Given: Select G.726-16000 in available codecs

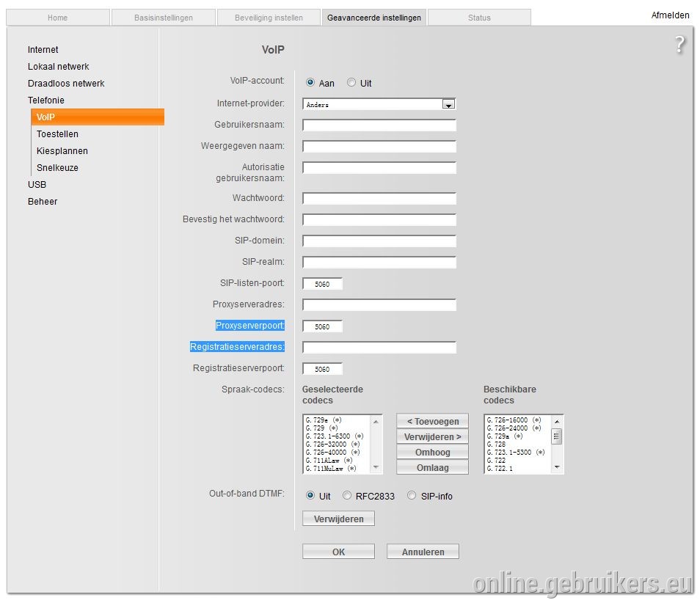Looking at the screenshot, I should tap(514, 420).
